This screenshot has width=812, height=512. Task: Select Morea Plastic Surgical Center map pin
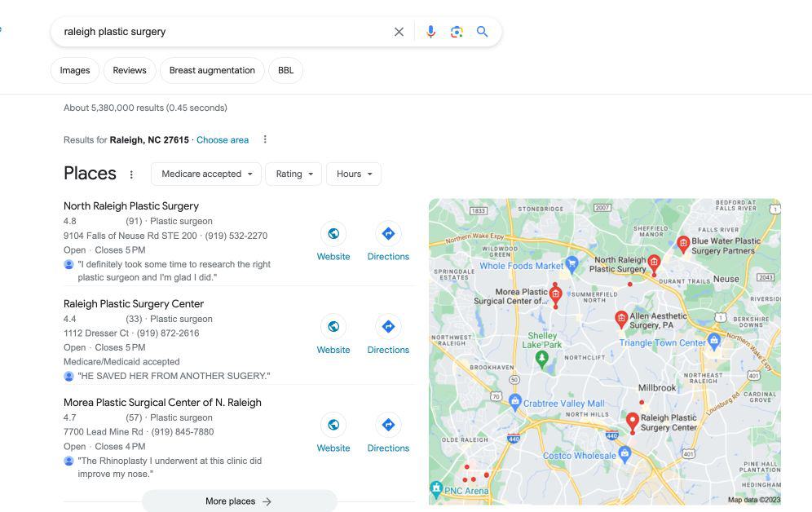pos(556,296)
